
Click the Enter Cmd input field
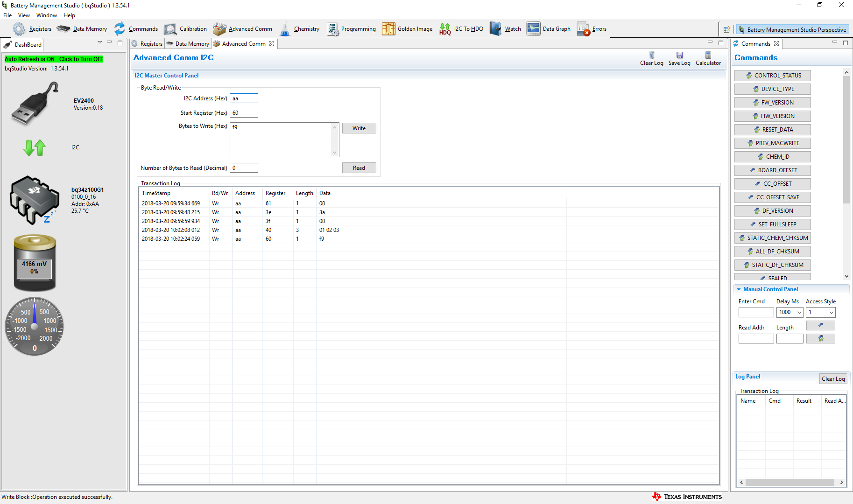756,313
